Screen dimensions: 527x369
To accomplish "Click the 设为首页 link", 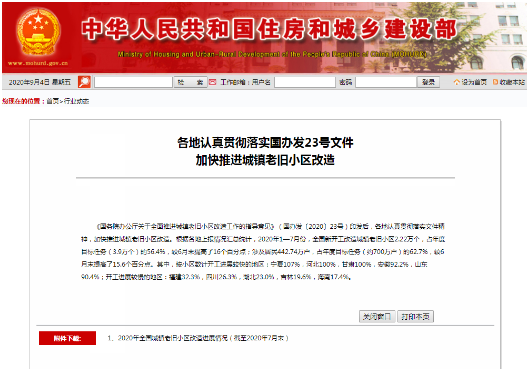I will [x=474, y=82].
